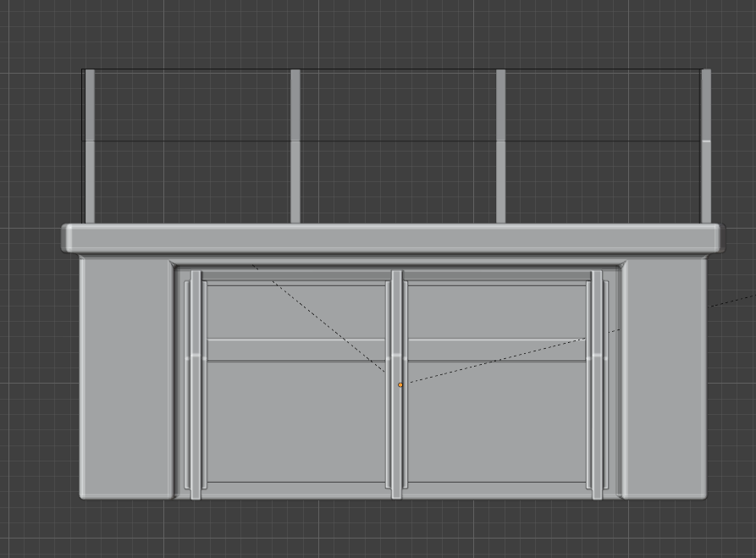Select the wide horizontal slab above the doors
Image resolution: width=756 pixels, height=558 pixels.
393,238
